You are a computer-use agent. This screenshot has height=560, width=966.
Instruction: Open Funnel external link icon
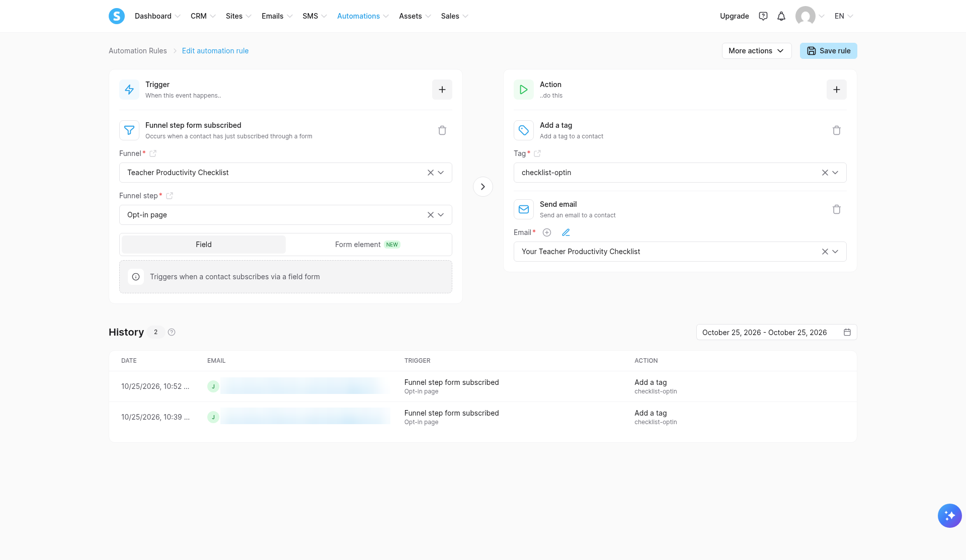[153, 153]
